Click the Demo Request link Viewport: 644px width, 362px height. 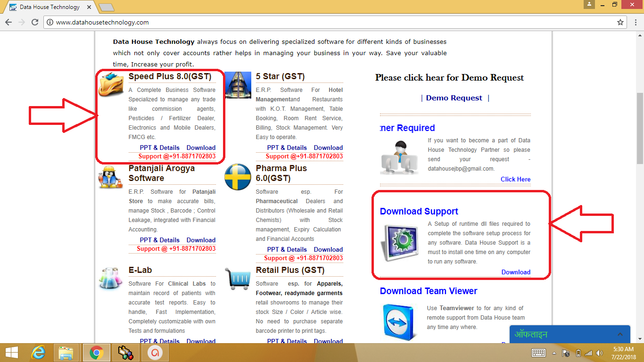[454, 98]
